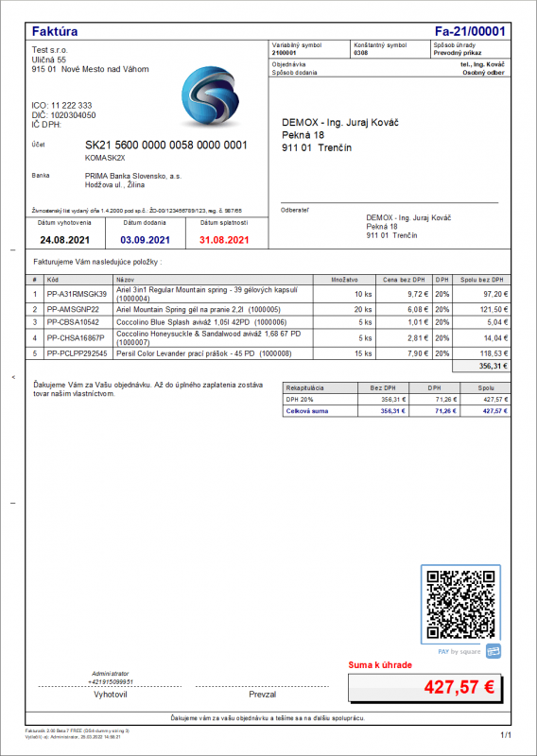This screenshot has height=756, width=537.
Task: Click the Množstvo column header
Action: 344,280
